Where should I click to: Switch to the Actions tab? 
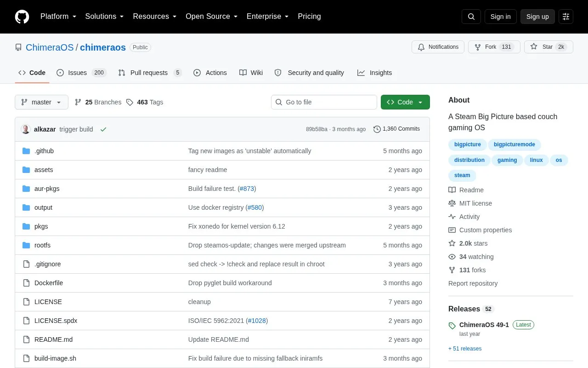pos(210,73)
